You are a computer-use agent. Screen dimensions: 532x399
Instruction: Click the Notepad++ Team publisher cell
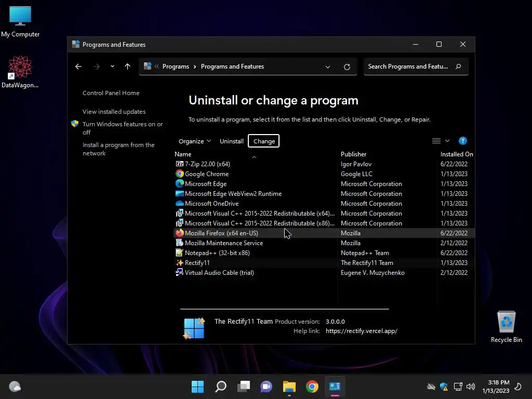tap(365, 253)
